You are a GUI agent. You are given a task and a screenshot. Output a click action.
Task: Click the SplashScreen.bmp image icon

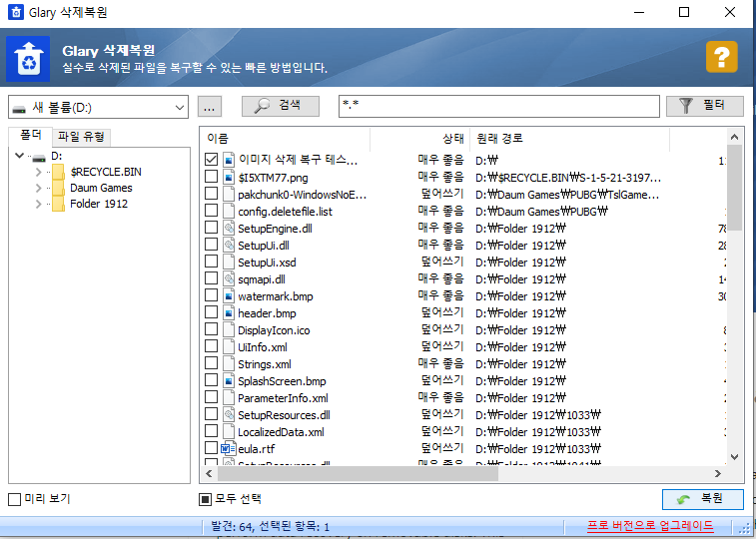[229, 380]
